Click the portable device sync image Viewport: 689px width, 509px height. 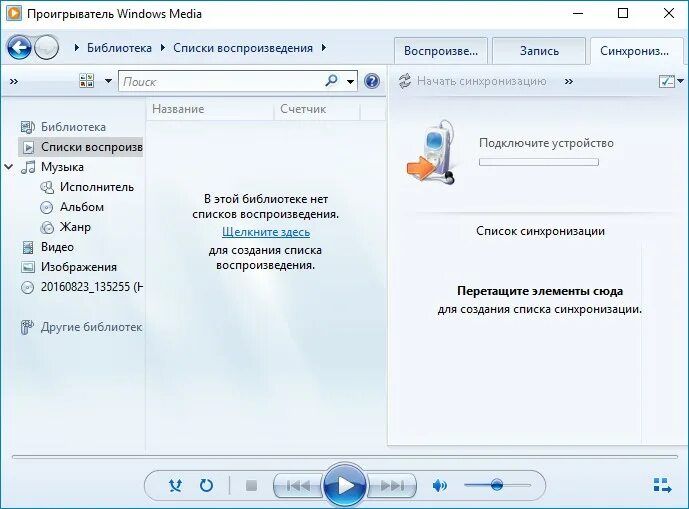pyautogui.click(x=431, y=151)
